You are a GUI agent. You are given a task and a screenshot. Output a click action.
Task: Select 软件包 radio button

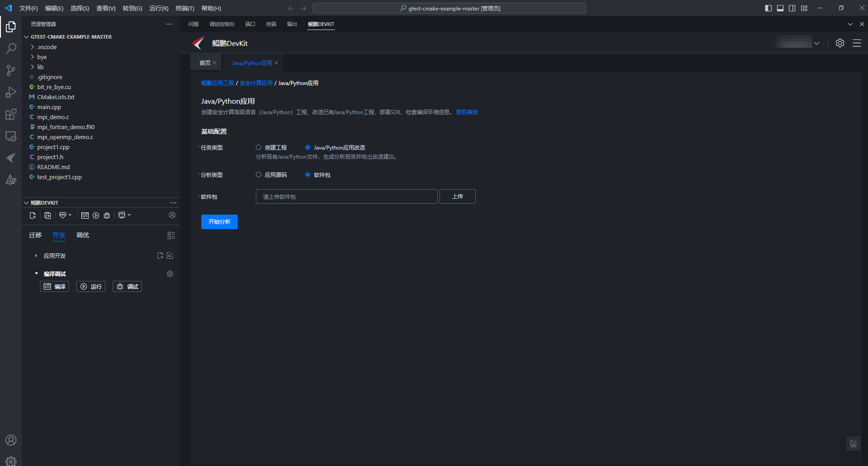[308, 175]
